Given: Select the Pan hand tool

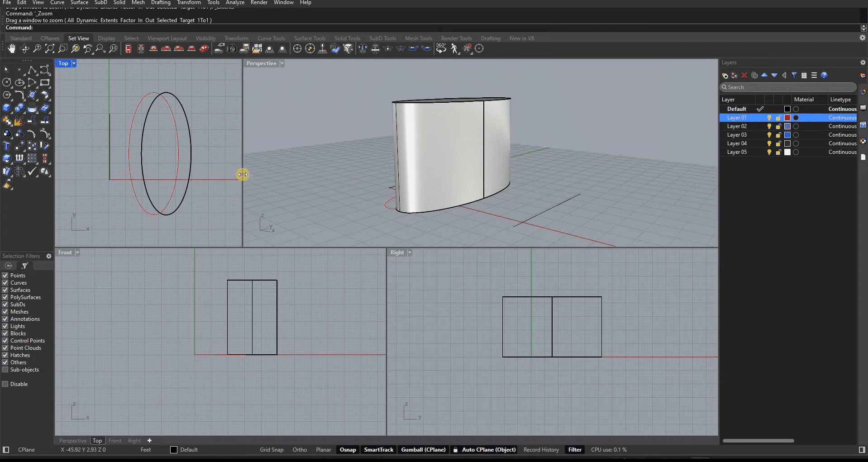Looking at the screenshot, I should [11, 49].
